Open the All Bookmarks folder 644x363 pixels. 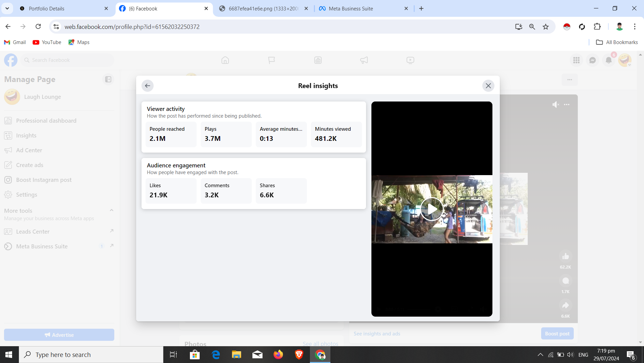(x=617, y=42)
